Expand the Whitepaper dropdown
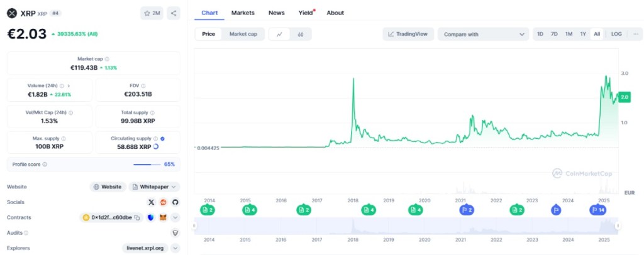The width and height of the screenshot is (644, 255). coord(174,187)
